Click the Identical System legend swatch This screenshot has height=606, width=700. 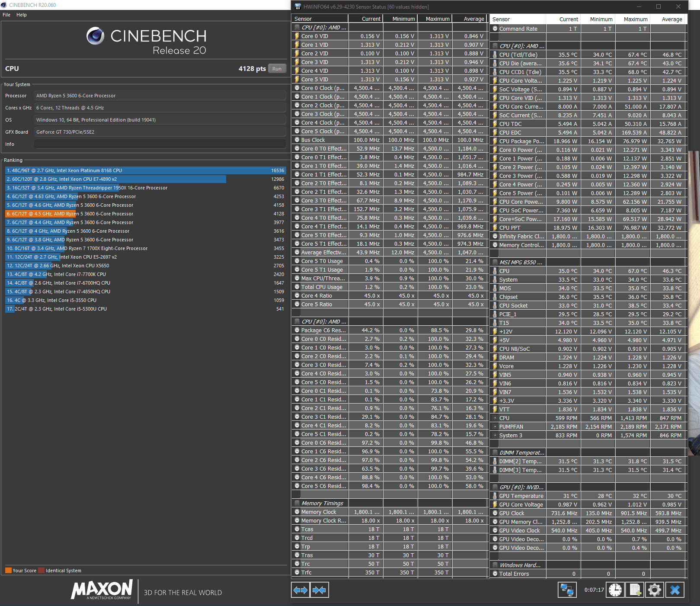(41, 571)
